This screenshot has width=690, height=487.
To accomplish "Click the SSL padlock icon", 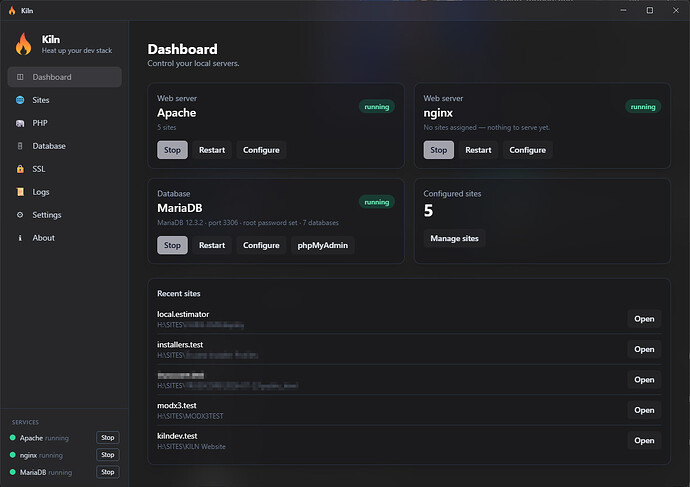I will point(20,169).
